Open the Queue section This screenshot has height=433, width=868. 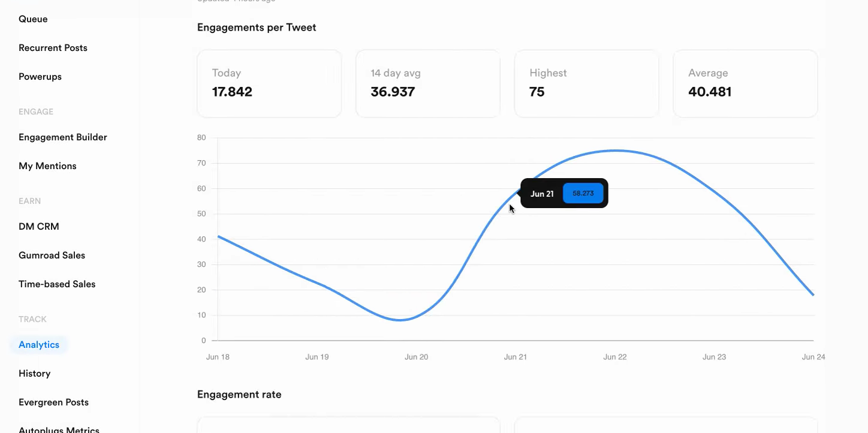33,19
